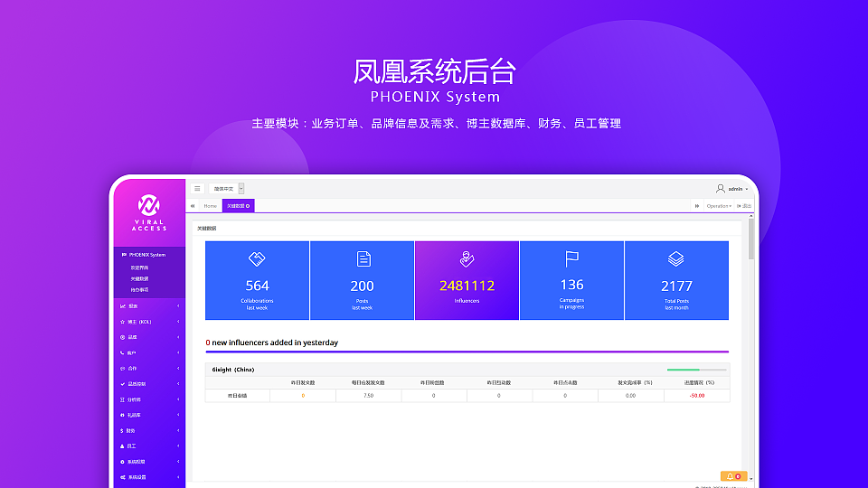This screenshot has height=488, width=868.
Task: Open the orange bell notification badge
Action: 733,476
